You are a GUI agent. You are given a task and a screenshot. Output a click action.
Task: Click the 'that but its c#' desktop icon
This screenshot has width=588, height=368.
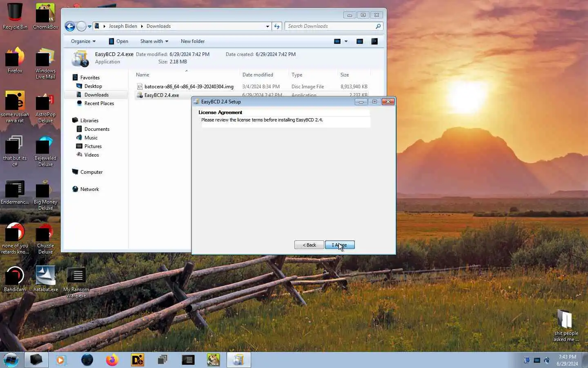[x=15, y=151]
